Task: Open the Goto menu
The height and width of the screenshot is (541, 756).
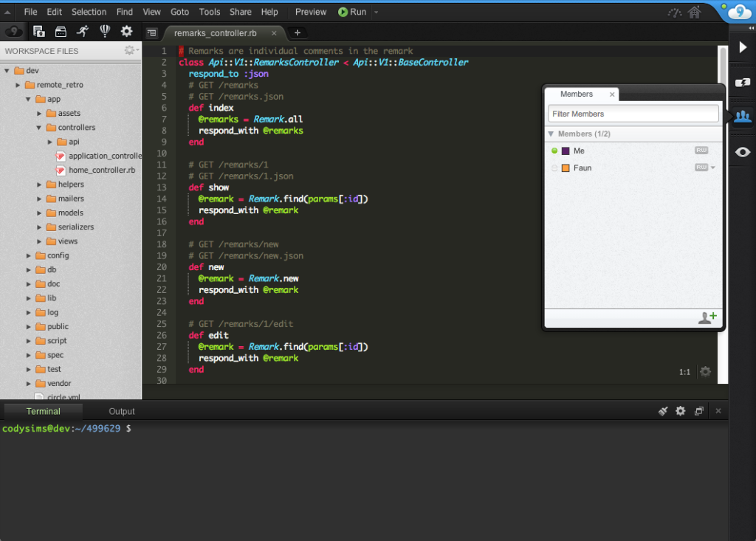Action: coord(179,12)
